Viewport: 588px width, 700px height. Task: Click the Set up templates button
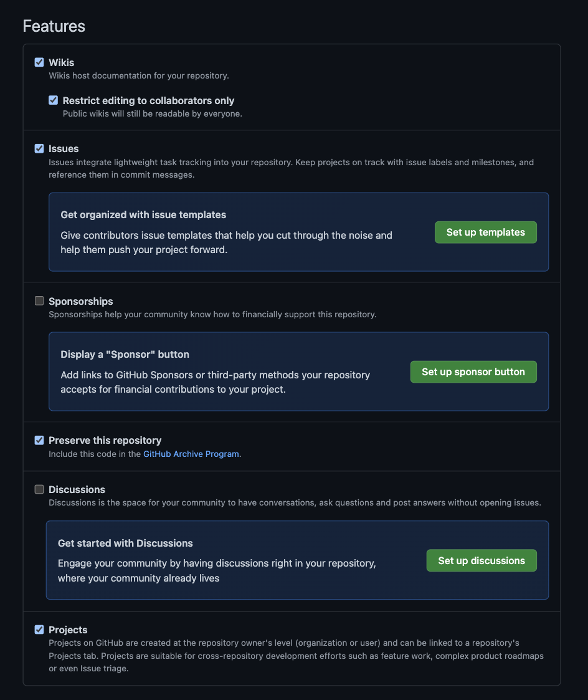[x=485, y=233]
